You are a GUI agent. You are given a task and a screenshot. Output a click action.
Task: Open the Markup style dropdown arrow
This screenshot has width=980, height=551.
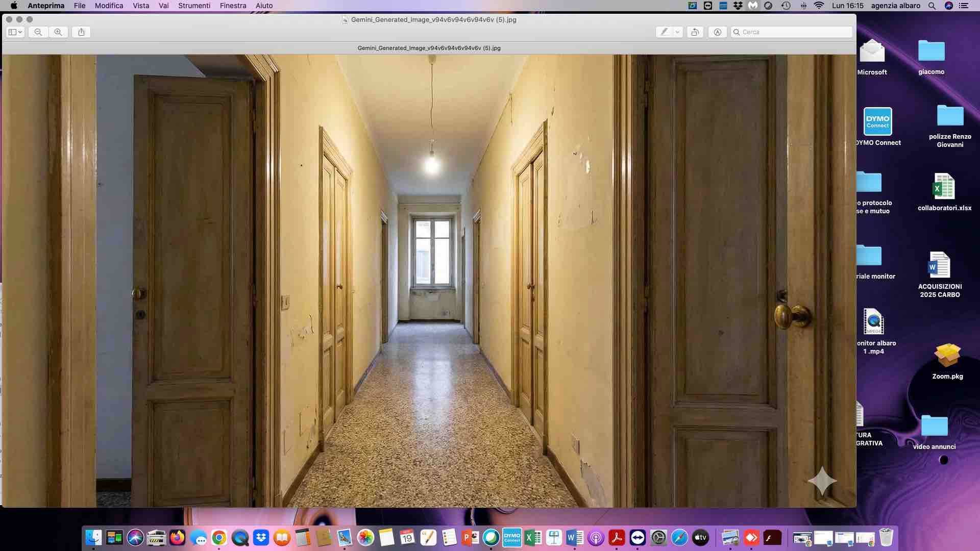click(677, 32)
